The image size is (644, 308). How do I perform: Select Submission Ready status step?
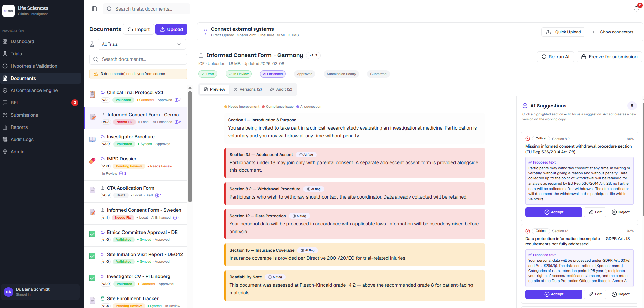pos(341,74)
